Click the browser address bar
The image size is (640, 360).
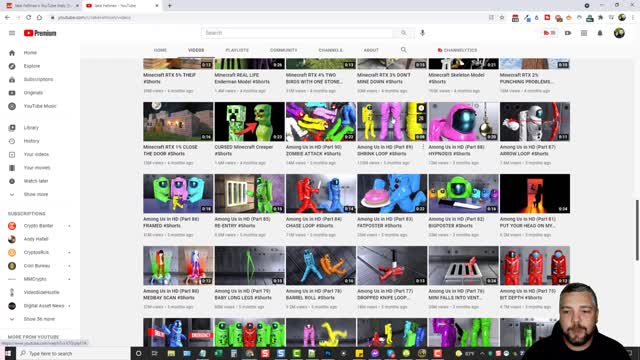269,18
